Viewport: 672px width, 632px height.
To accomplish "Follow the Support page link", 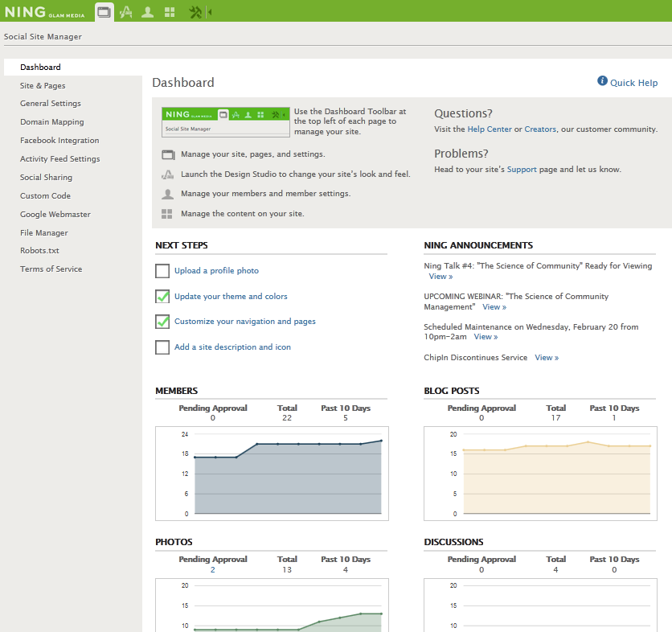I will [x=522, y=170].
